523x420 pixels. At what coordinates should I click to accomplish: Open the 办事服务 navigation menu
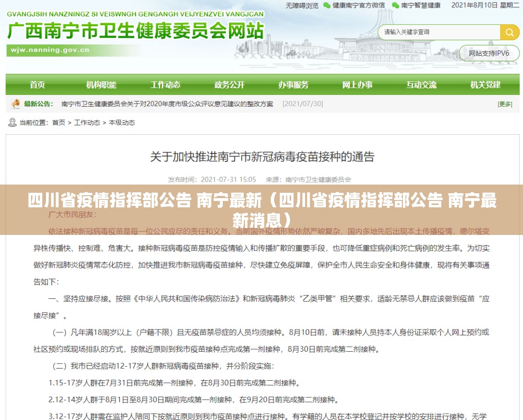(x=293, y=85)
